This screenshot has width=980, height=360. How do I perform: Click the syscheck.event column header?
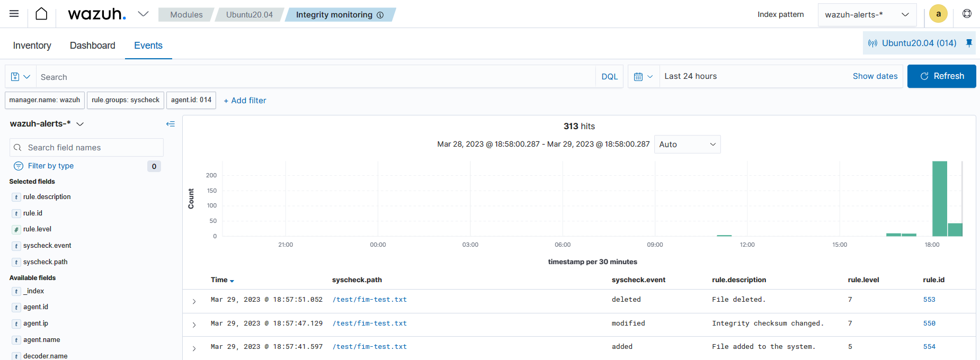(x=638, y=280)
